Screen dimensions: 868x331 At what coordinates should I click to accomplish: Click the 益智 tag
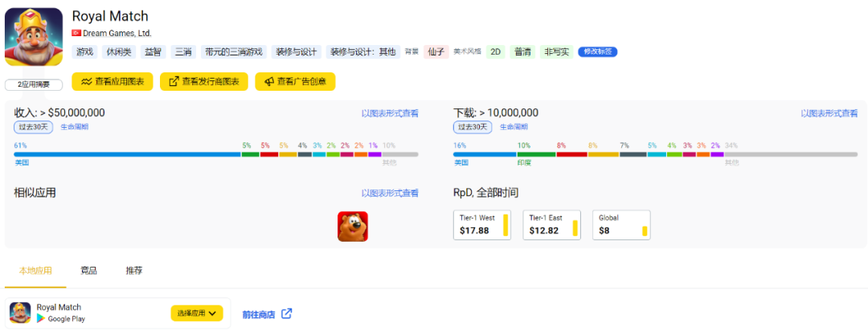(154, 52)
